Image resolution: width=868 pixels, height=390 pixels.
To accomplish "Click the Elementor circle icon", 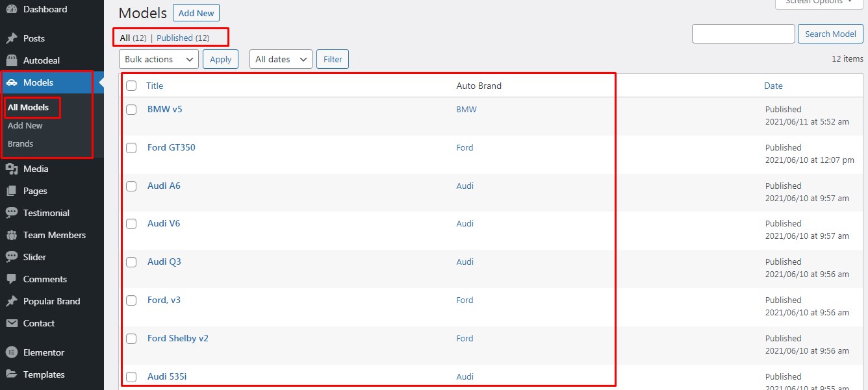I will [11, 352].
